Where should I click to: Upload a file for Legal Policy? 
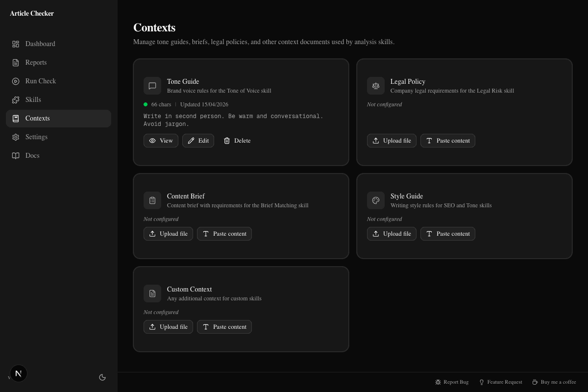[x=392, y=141]
